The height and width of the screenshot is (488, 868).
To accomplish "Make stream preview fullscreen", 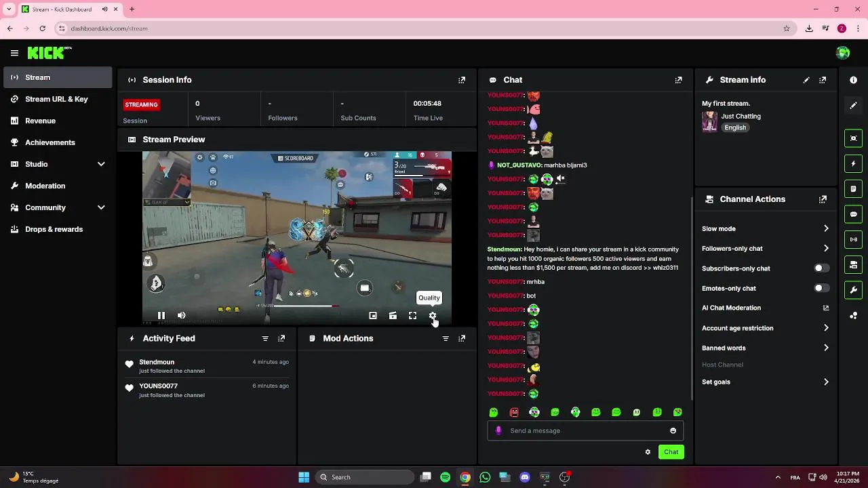I will (412, 315).
